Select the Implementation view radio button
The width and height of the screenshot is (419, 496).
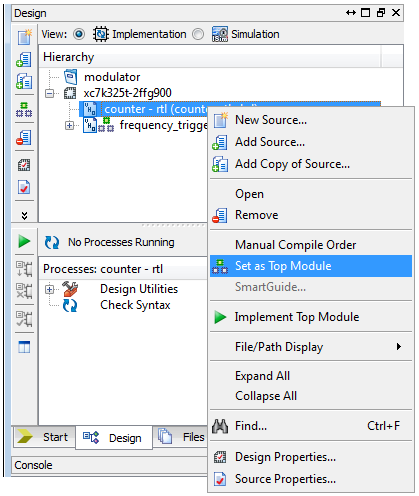(79, 34)
